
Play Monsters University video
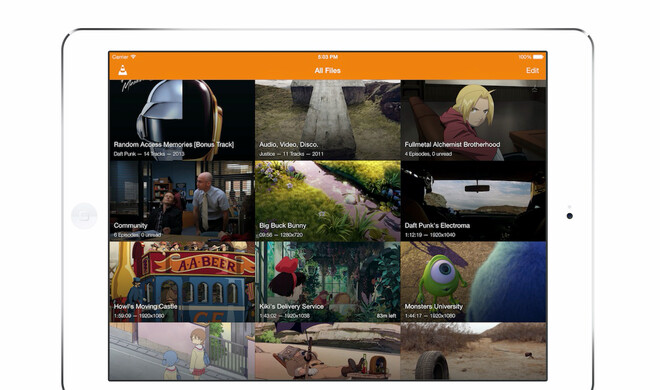(474, 281)
